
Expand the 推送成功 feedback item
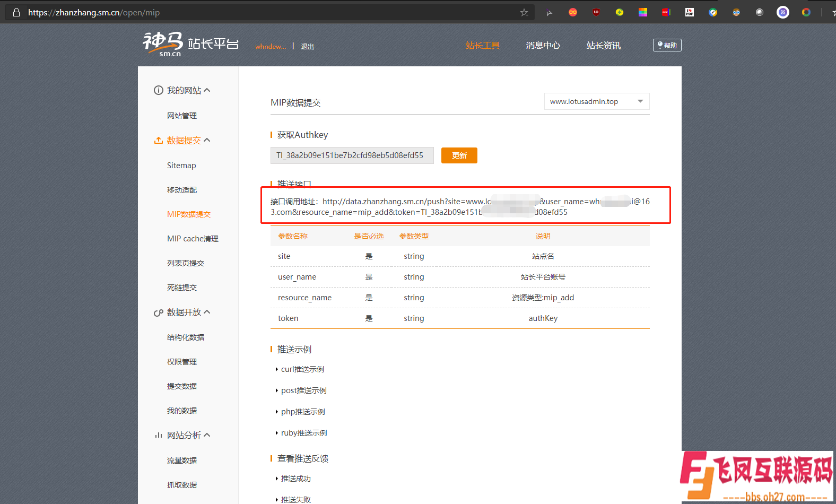(x=293, y=479)
